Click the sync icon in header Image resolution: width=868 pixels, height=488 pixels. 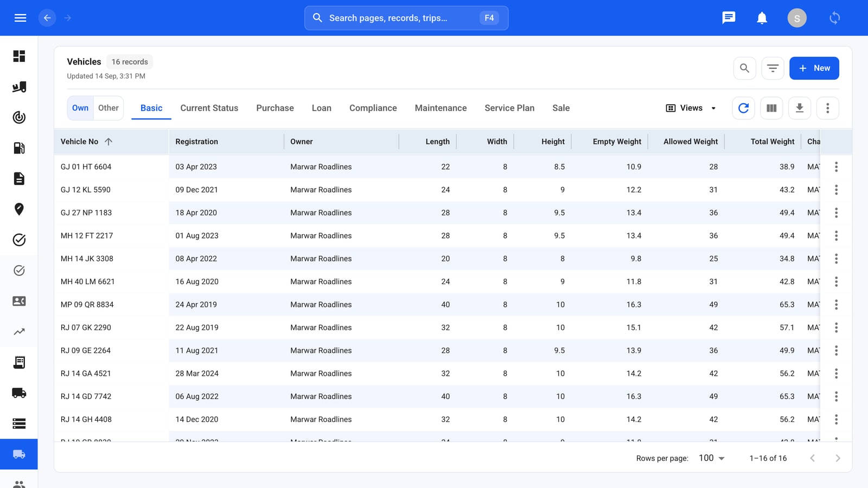834,18
